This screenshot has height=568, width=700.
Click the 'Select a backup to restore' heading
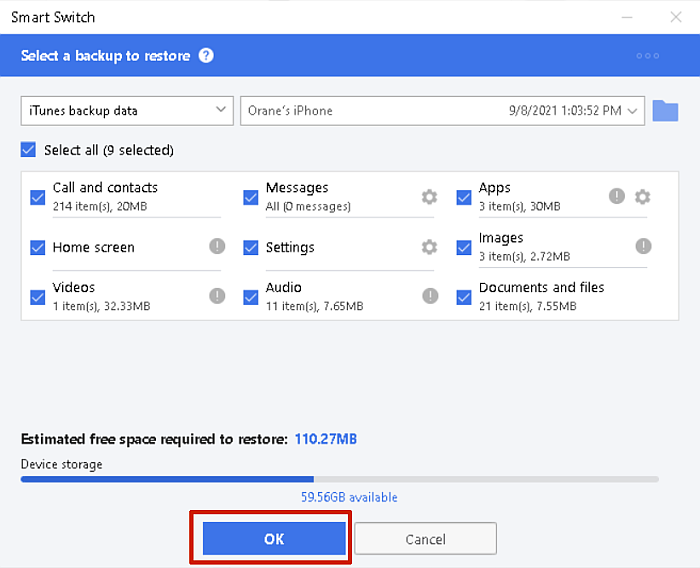click(105, 56)
